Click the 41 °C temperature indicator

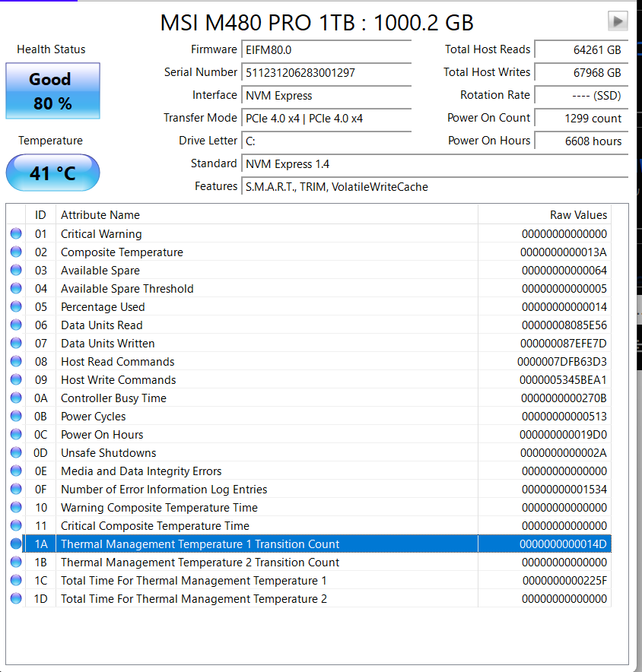pyautogui.click(x=52, y=173)
